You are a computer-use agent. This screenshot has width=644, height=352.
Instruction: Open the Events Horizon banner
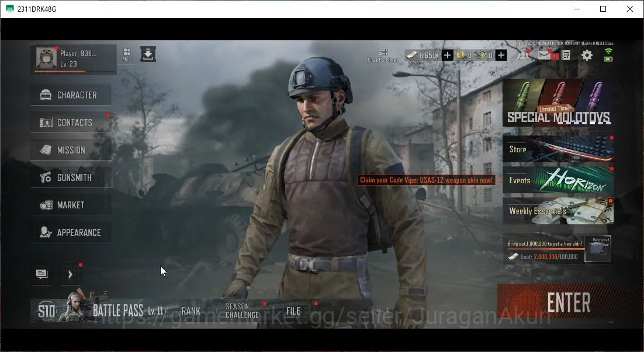pyautogui.click(x=558, y=180)
